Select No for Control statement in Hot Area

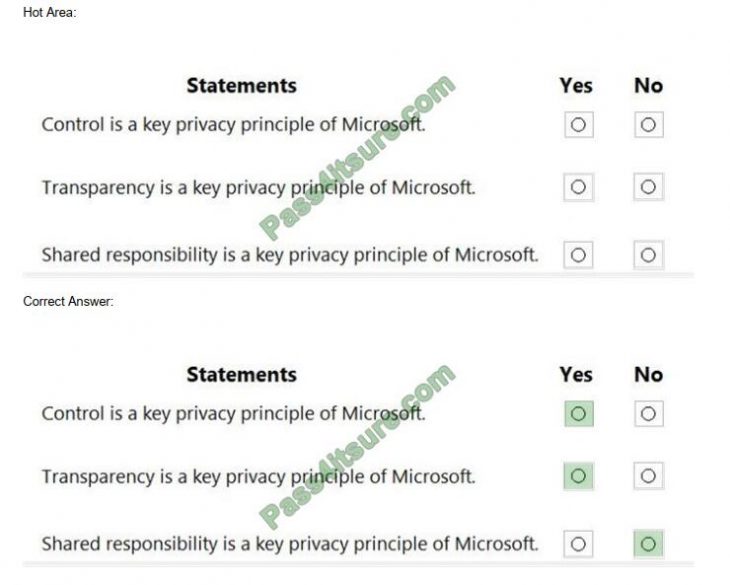[x=648, y=125]
